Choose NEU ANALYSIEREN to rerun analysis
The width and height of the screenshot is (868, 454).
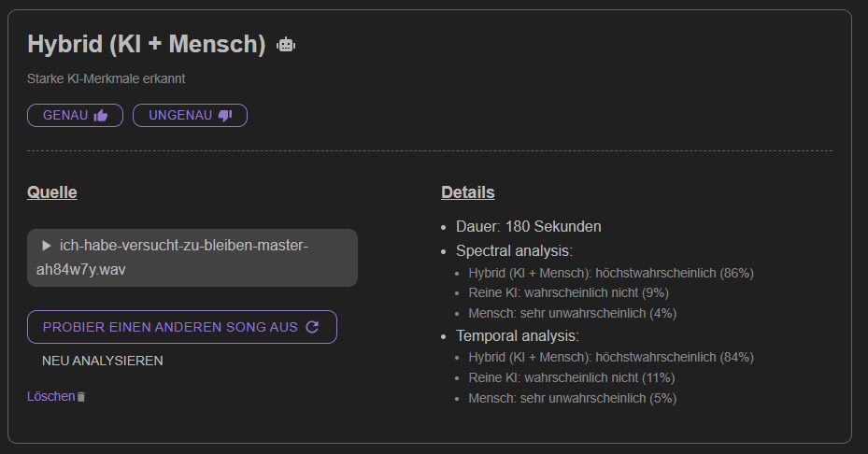(x=103, y=361)
